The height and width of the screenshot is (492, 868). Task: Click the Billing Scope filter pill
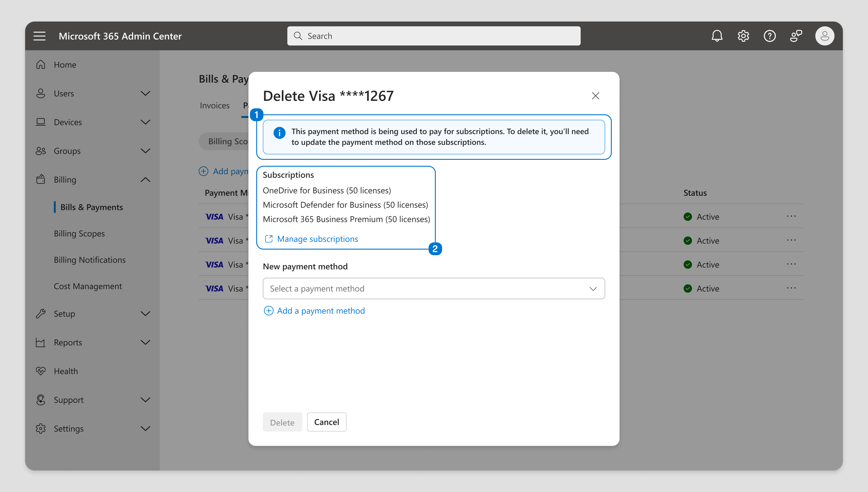coord(224,141)
